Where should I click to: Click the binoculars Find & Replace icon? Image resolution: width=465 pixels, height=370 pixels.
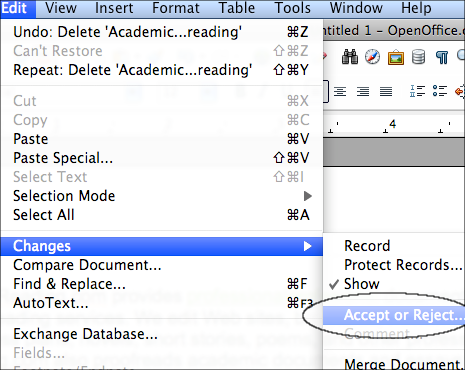coord(350,57)
